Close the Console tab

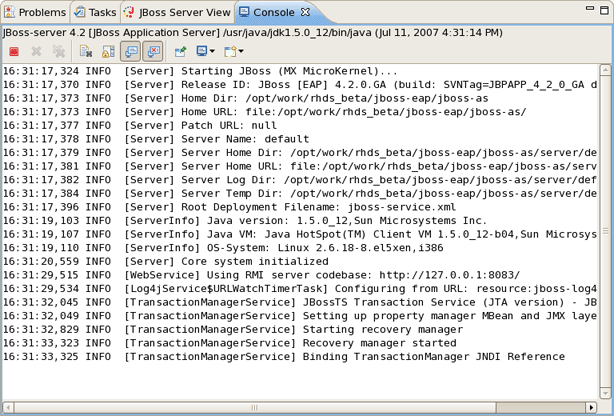tap(306, 13)
